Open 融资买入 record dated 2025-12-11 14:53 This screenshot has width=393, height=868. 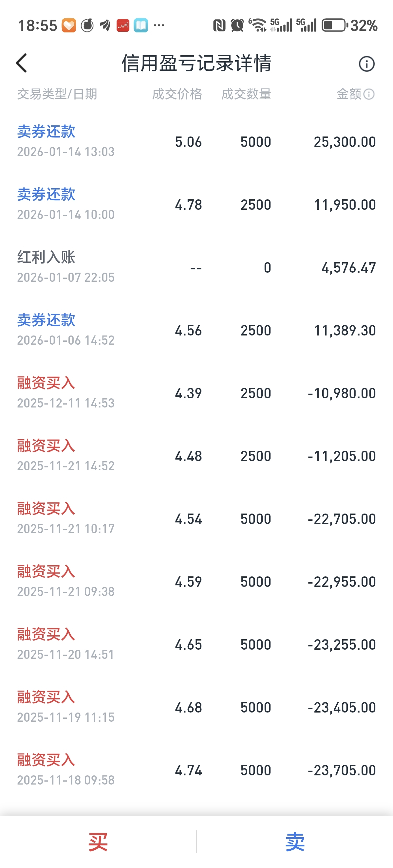196,393
